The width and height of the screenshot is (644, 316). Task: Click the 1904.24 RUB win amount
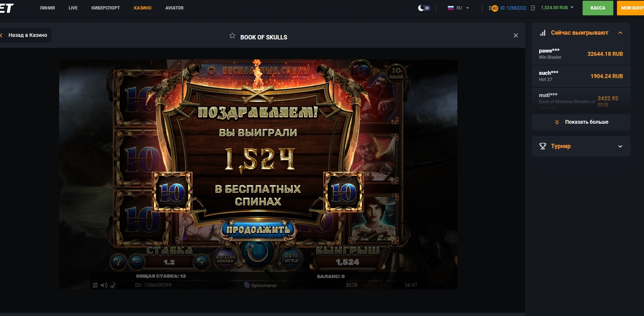coord(606,76)
